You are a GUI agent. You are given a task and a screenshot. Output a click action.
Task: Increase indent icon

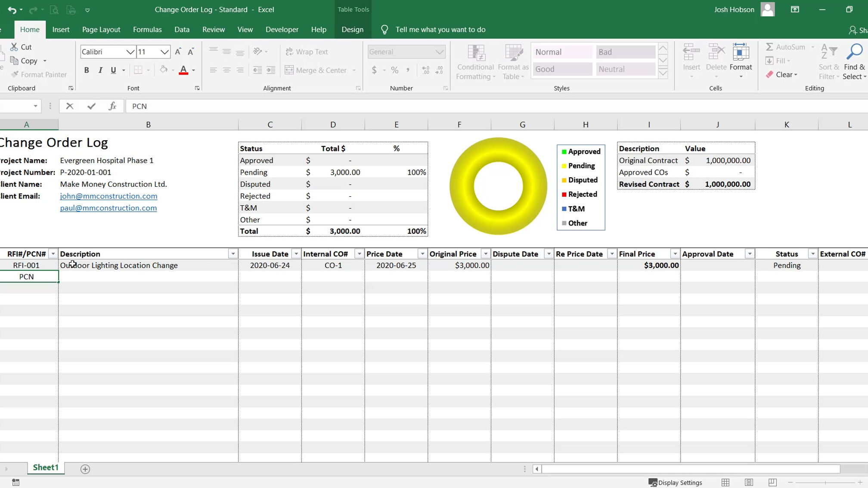[x=271, y=70]
